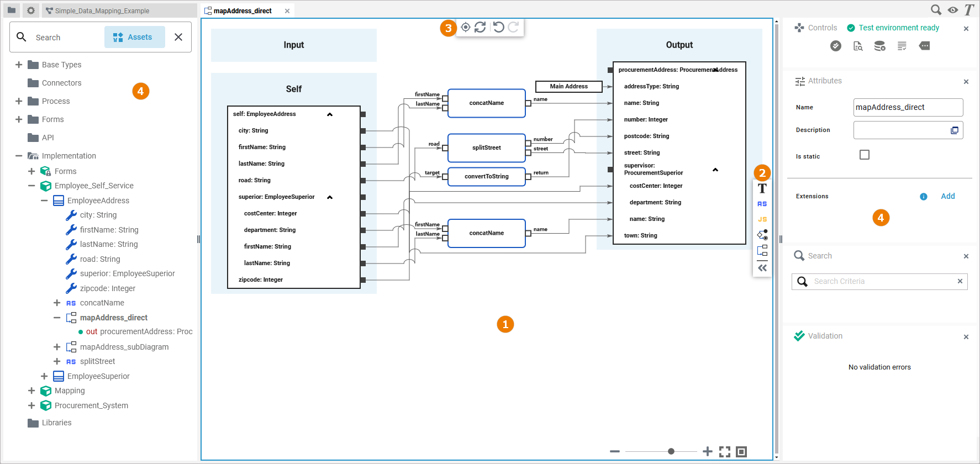Select the mapAddress_direct tab
The height and width of the screenshot is (464, 980).
(243, 10)
